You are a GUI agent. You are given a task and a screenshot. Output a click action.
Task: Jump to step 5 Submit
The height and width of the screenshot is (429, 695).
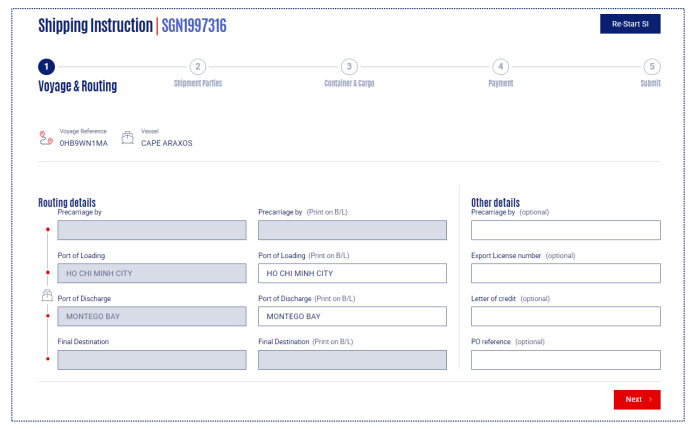pyautogui.click(x=651, y=67)
